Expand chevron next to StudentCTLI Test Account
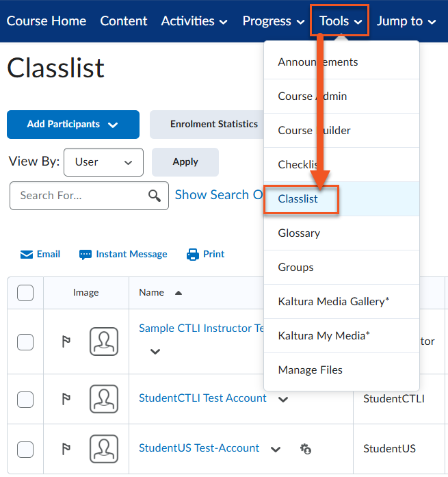The image size is (448, 477). [283, 399]
